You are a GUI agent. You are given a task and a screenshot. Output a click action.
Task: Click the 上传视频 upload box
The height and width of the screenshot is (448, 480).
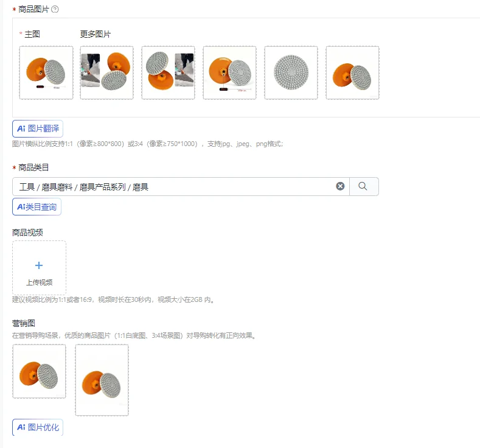pyautogui.click(x=39, y=268)
